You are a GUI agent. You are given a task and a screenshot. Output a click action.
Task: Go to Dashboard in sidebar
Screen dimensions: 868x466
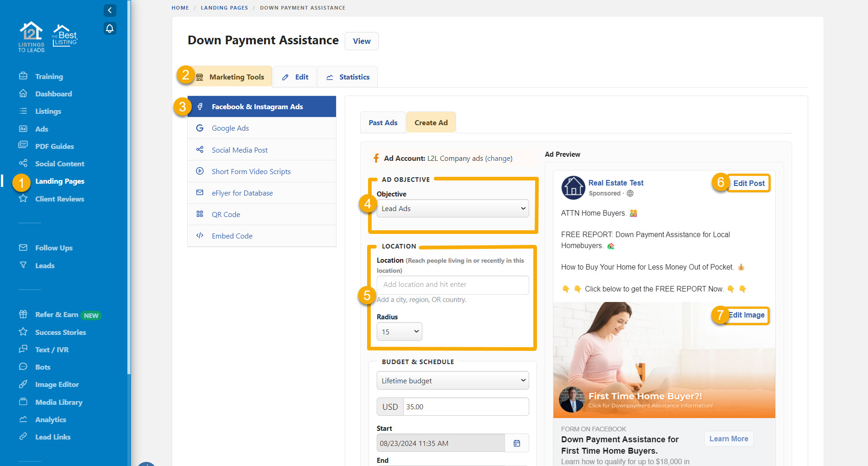(x=53, y=94)
